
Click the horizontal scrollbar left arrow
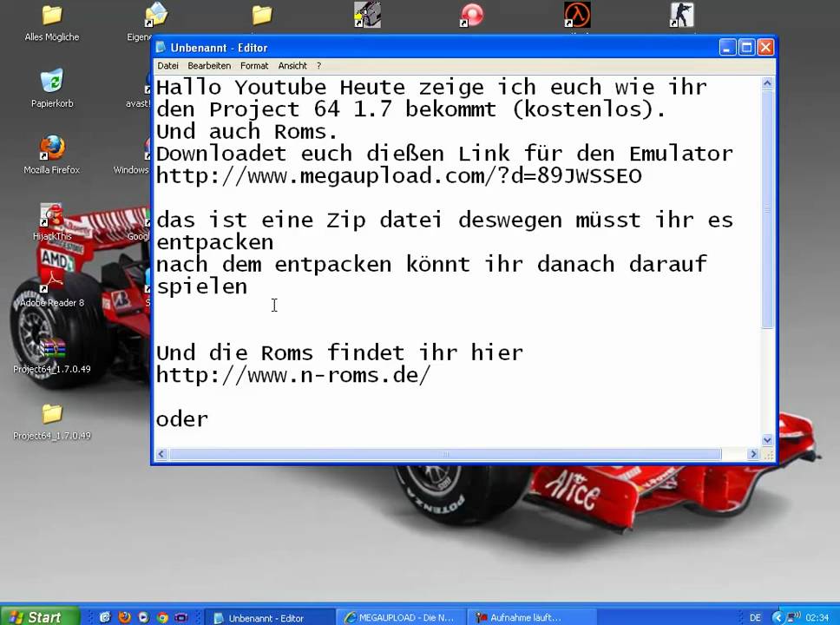[x=161, y=454]
